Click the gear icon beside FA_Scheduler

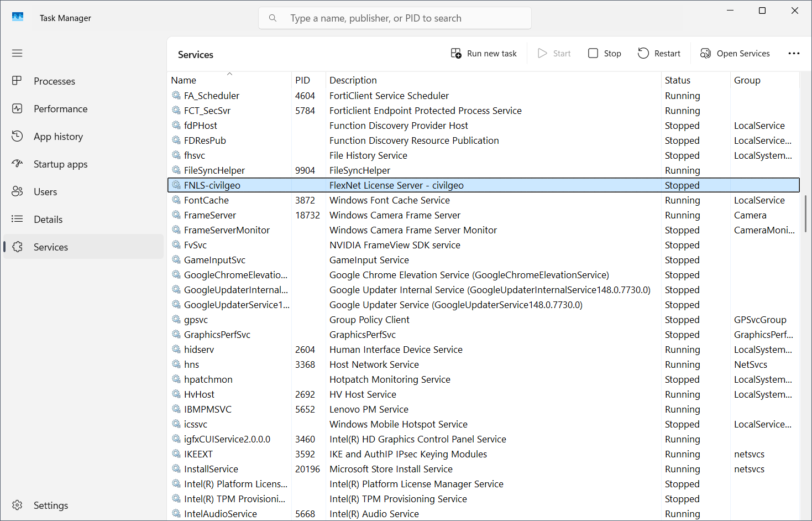click(x=176, y=95)
